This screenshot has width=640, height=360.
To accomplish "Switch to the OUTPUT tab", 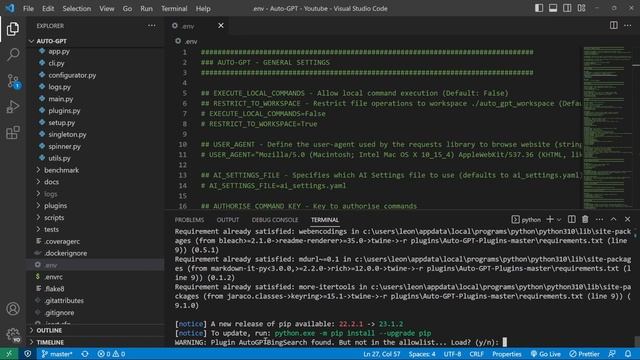I will (x=228, y=220).
